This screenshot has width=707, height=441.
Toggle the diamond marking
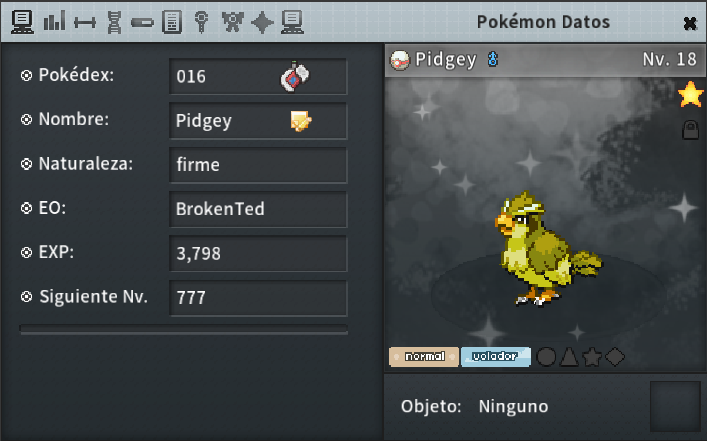[615, 357]
